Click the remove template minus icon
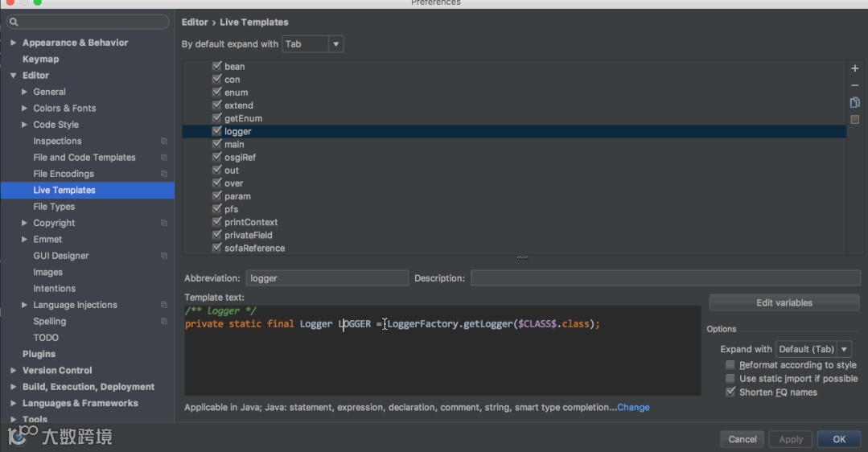 (x=854, y=86)
